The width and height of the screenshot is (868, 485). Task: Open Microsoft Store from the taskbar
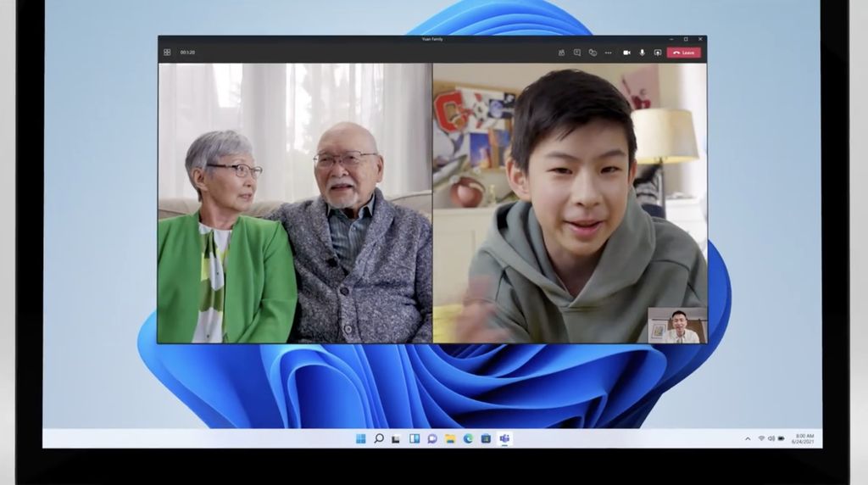(486, 438)
